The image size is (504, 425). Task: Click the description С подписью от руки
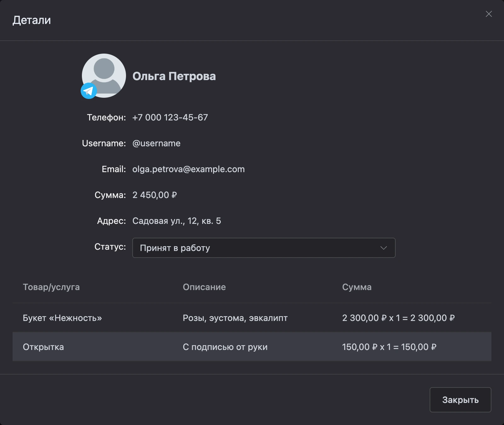point(225,347)
